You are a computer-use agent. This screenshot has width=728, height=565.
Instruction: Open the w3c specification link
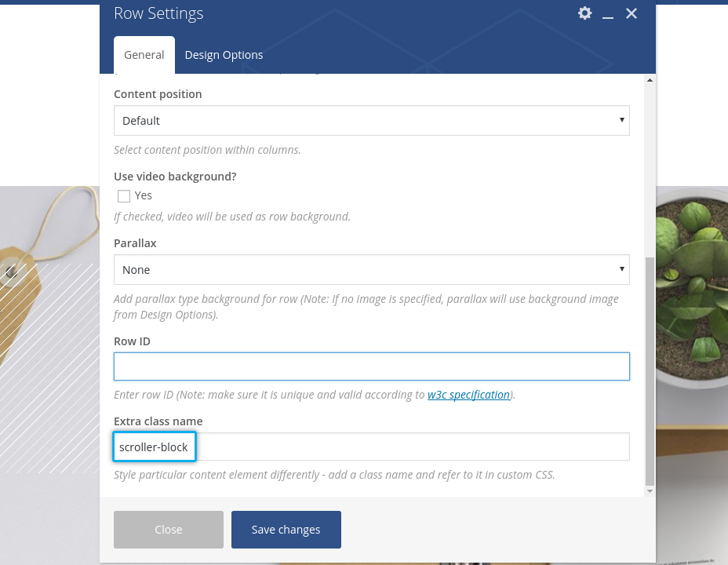click(468, 395)
